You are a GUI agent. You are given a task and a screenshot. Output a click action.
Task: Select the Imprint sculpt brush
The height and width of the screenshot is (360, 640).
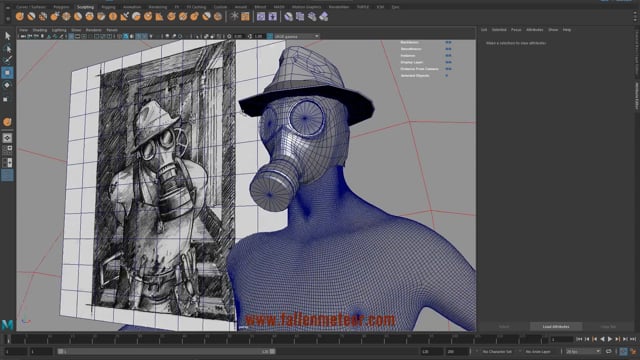(x=124, y=17)
